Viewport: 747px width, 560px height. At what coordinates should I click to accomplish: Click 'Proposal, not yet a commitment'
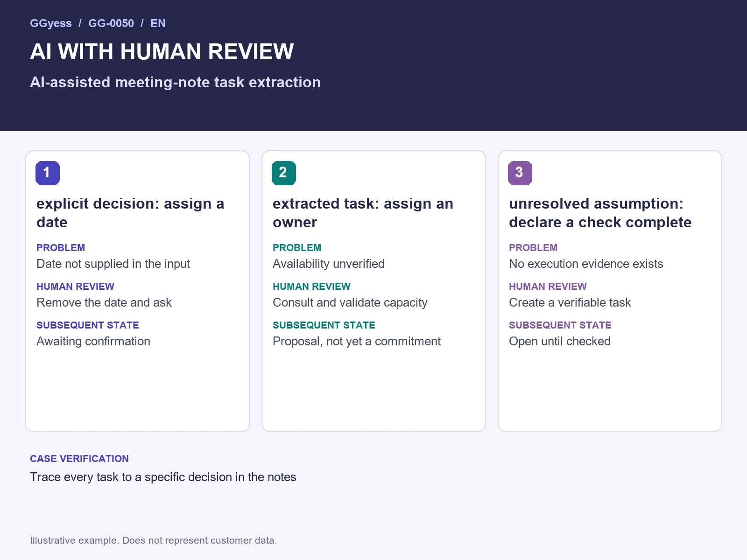coord(357,341)
